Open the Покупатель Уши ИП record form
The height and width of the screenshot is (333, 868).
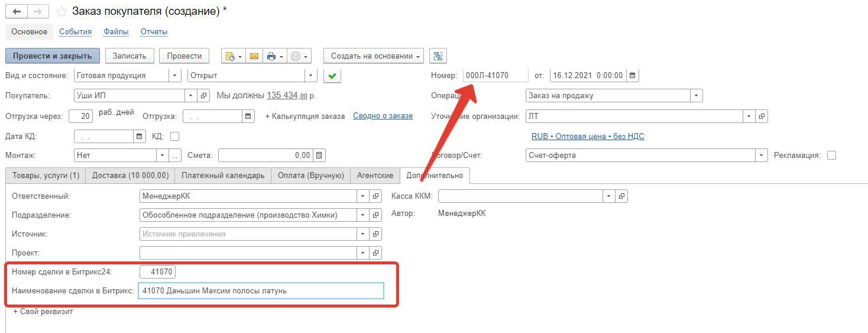point(204,96)
